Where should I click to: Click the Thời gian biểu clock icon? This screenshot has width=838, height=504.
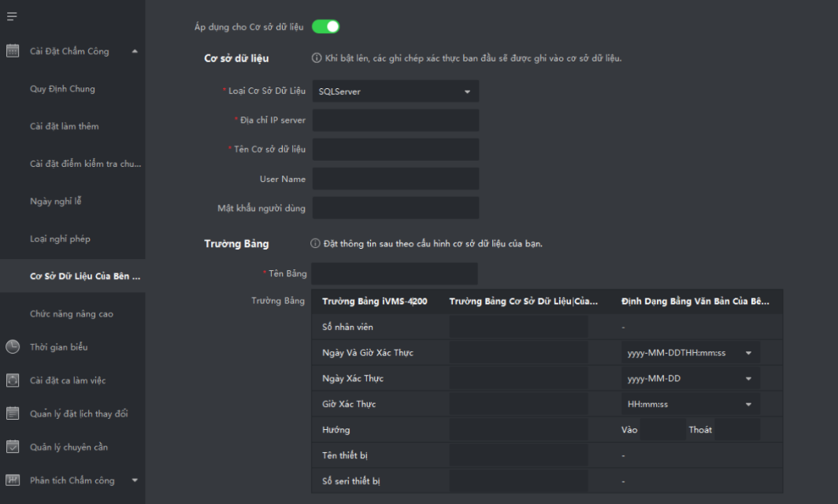tap(13, 347)
